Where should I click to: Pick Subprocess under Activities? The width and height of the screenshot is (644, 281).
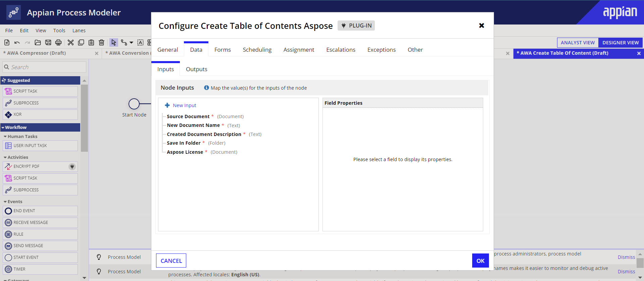[40, 190]
